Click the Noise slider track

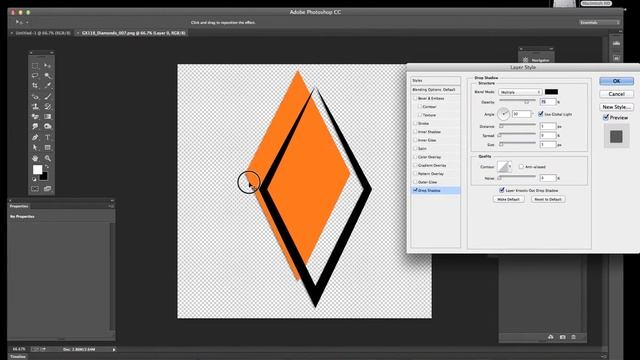pyautogui.click(x=518, y=177)
